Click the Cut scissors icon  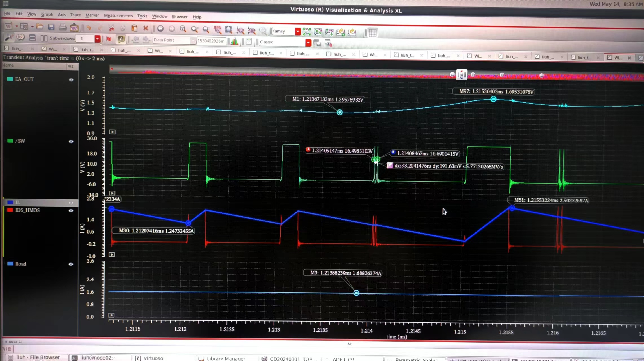[111, 28]
